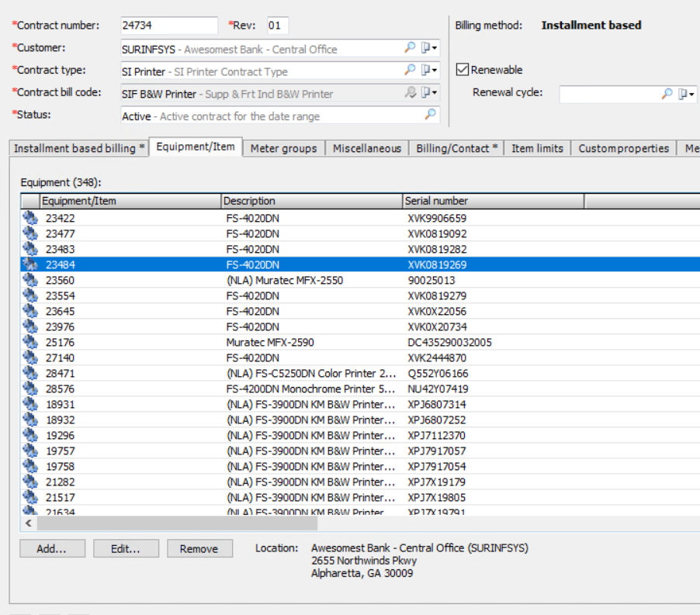Click the horizontal scrollbar thumb under equipment list
The image size is (700, 615).
click(177, 523)
